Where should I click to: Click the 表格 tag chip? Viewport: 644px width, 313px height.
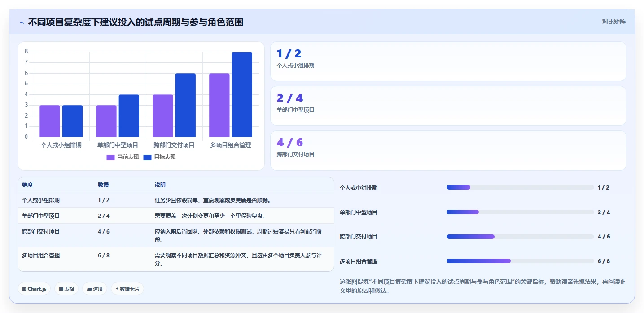(x=66, y=289)
